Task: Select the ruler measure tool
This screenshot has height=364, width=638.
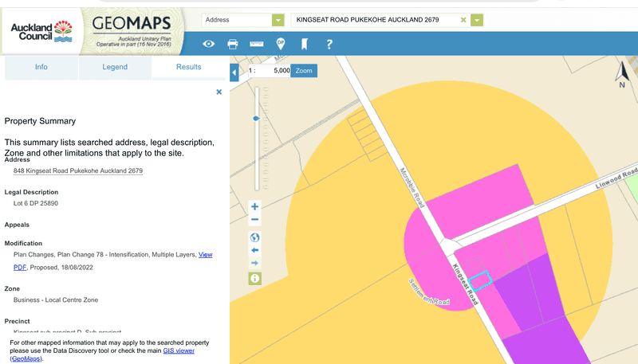Action: pyautogui.click(x=257, y=44)
